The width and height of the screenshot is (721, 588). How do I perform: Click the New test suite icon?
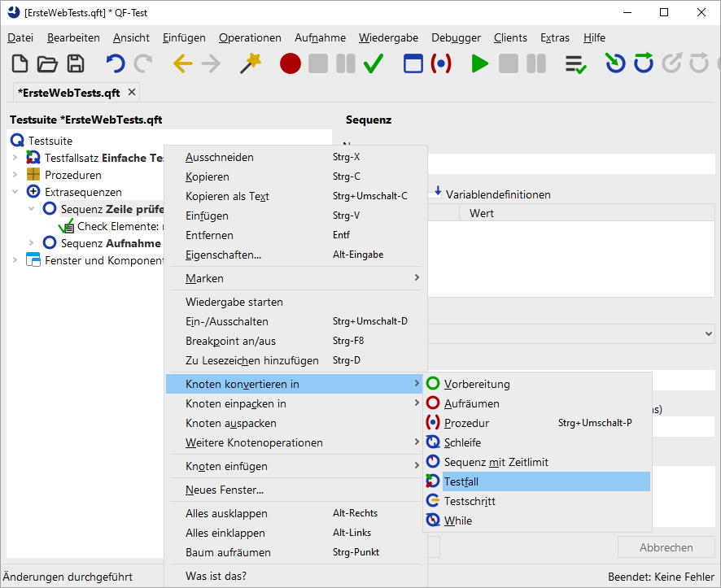20,63
